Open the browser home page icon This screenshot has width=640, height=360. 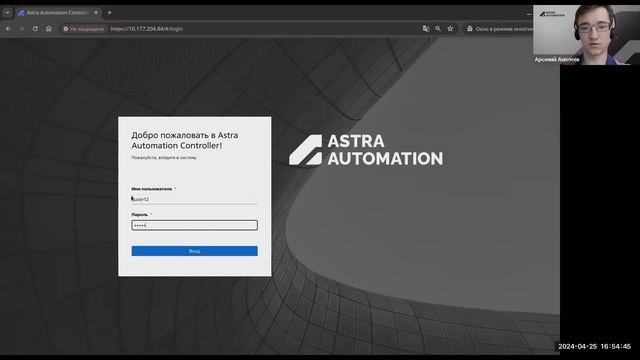pos(49,29)
